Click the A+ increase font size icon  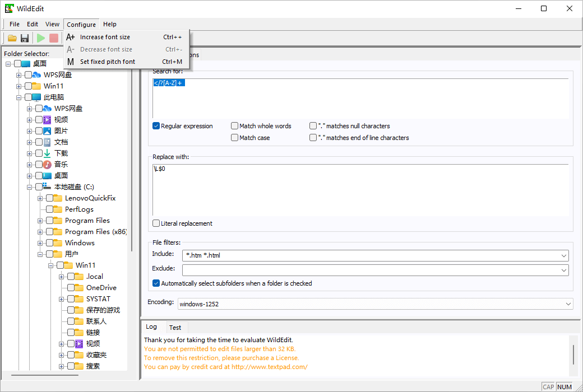pos(70,37)
